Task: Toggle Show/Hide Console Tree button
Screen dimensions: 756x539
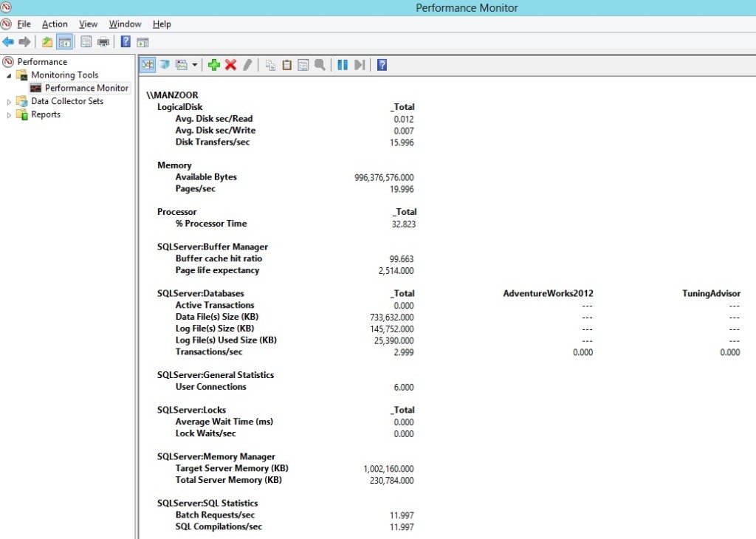Action: 65,42
